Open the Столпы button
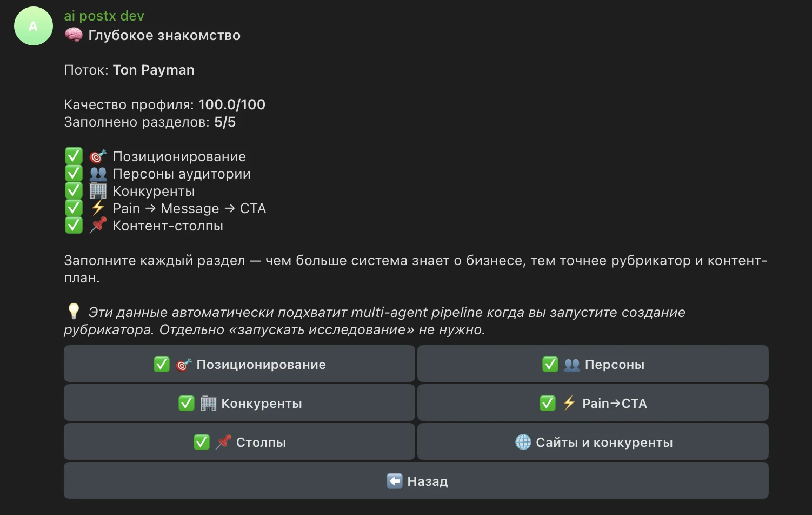Viewport: 812px width, 515px height. pos(239,442)
